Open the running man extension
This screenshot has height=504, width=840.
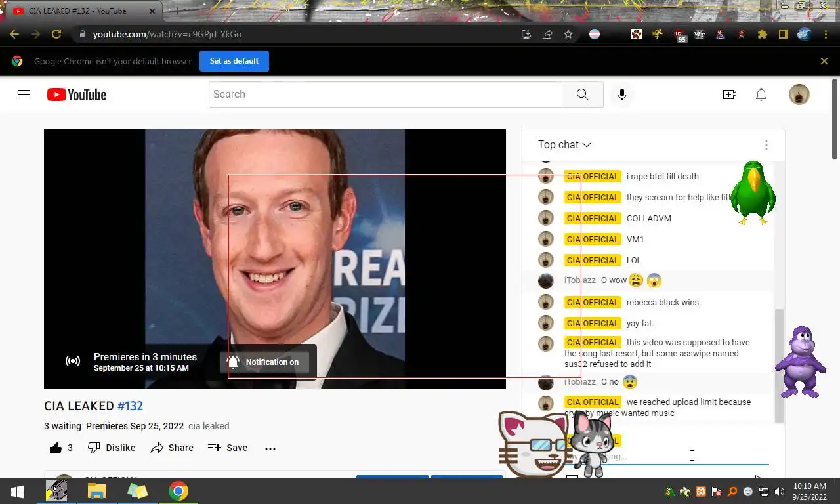pyautogui.click(x=658, y=34)
